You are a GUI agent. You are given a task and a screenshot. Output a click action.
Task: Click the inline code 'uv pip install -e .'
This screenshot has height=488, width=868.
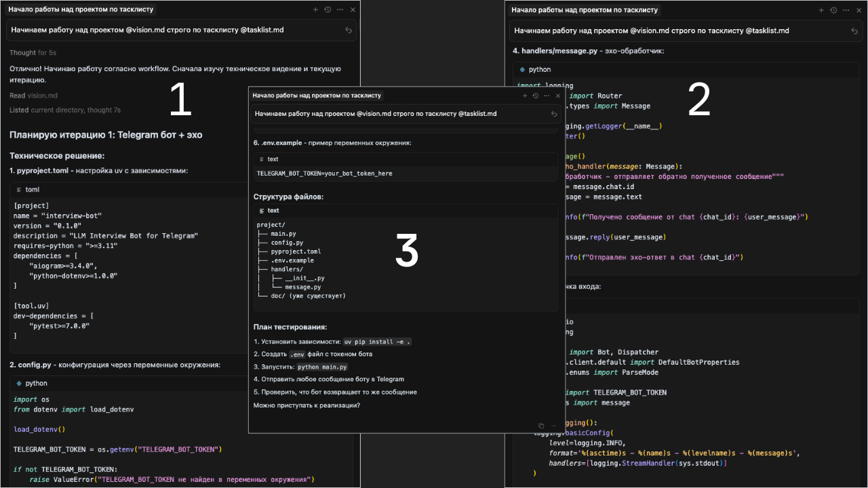click(x=377, y=342)
